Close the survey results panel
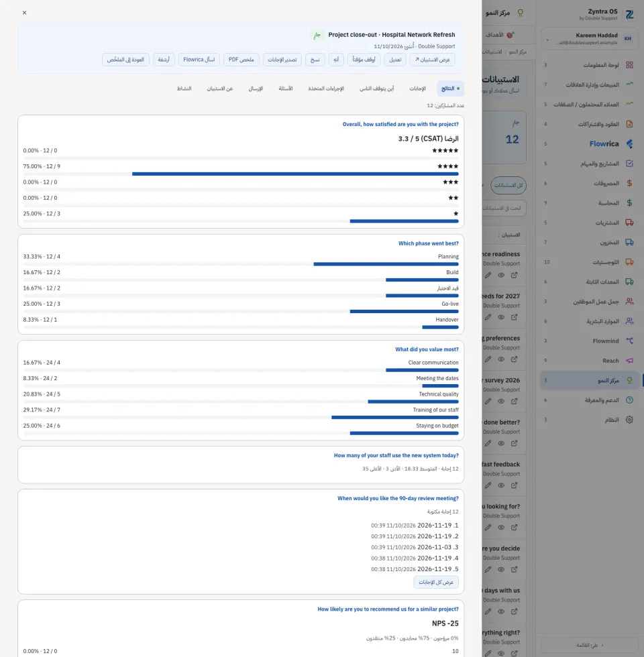Viewport: 644px width, 657px height. 24,13
